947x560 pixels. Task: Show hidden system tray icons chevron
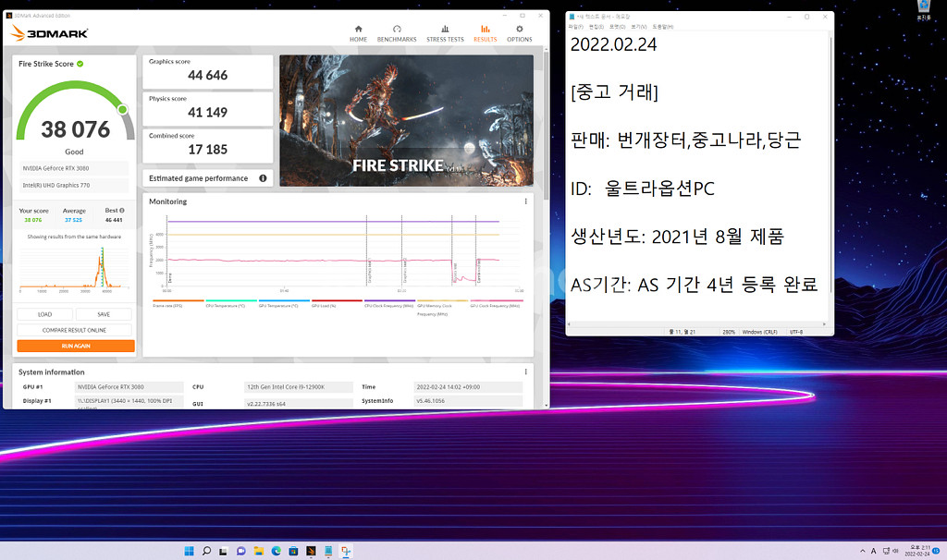coord(862,551)
